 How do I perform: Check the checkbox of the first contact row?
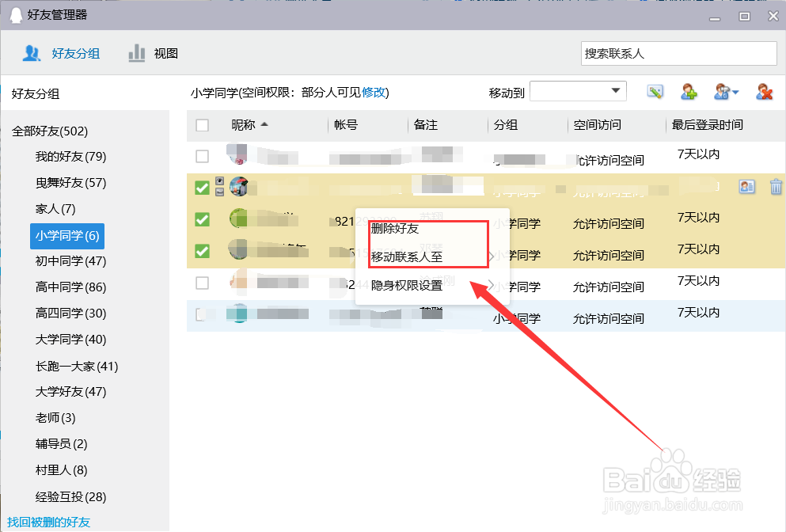click(x=202, y=156)
